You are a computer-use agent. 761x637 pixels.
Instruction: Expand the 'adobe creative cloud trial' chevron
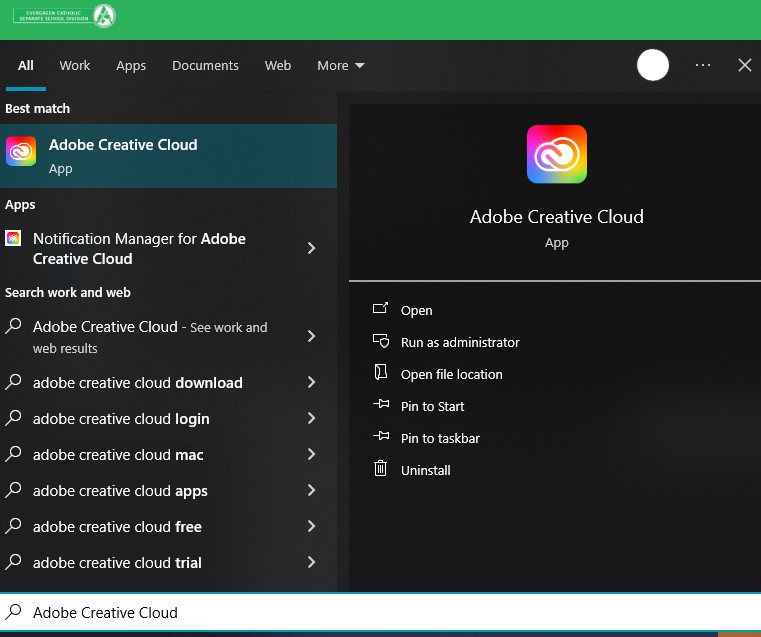click(312, 562)
